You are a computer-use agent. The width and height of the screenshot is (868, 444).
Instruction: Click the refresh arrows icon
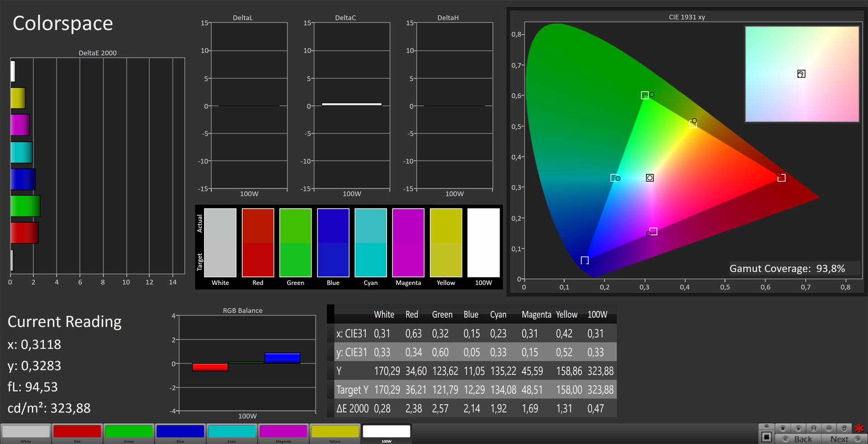tap(844, 428)
